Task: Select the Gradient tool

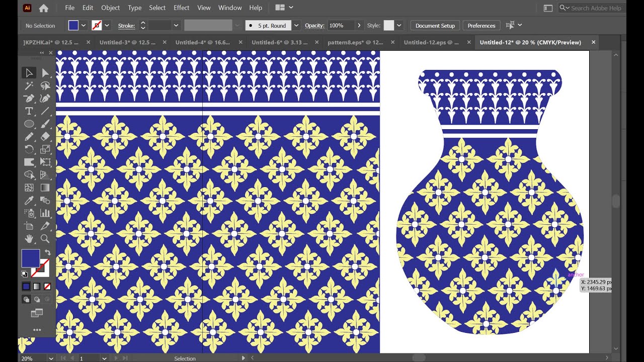Action: click(x=45, y=188)
